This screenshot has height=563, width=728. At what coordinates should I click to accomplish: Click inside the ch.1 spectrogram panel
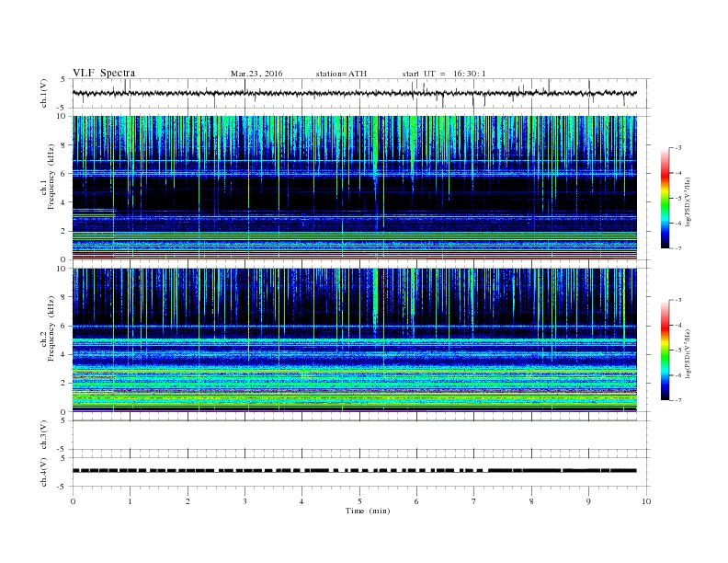pyautogui.click(x=355, y=188)
